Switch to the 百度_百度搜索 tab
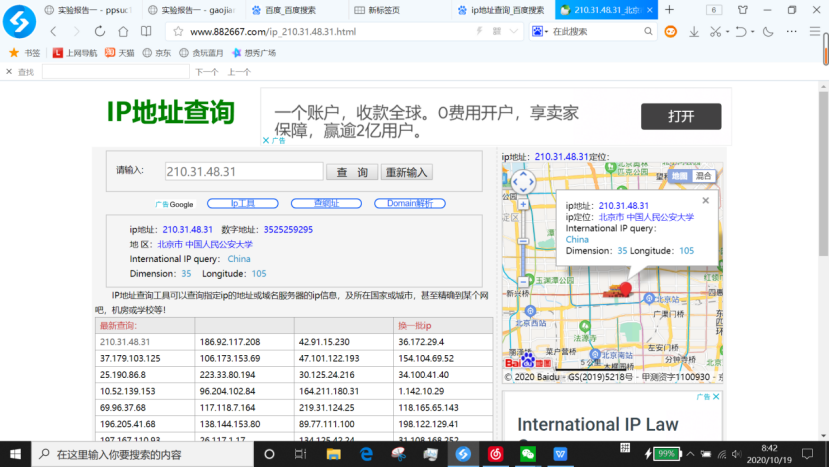This screenshot has width=830, height=467. point(296,10)
